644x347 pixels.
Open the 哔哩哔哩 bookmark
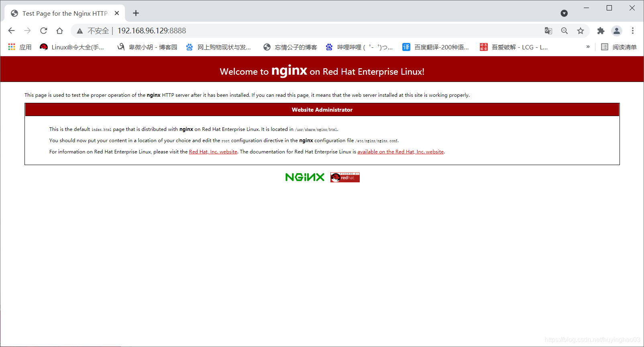pyautogui.click(x=360, y=47)
